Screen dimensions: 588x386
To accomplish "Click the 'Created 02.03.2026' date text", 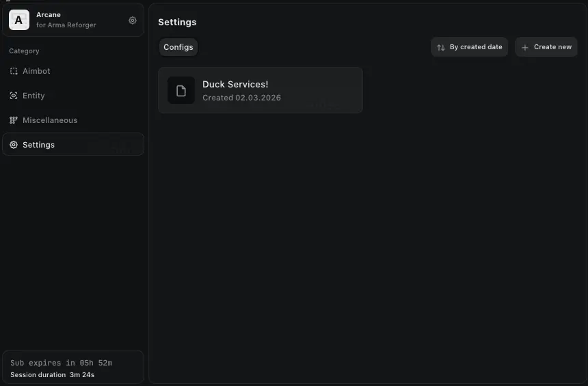I will (x=241, y=98).
